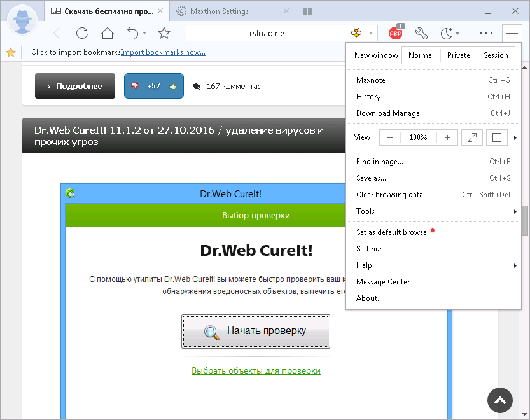Open About menu item

(433, 298)
